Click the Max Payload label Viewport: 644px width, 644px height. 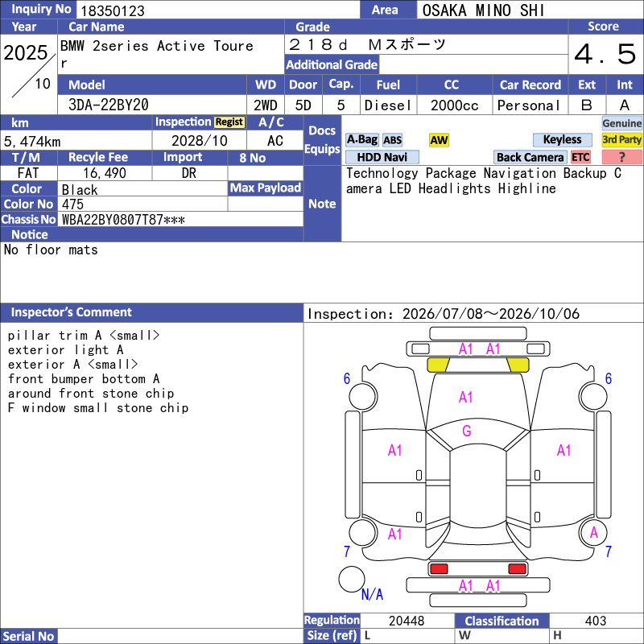[x=266, y=188]
